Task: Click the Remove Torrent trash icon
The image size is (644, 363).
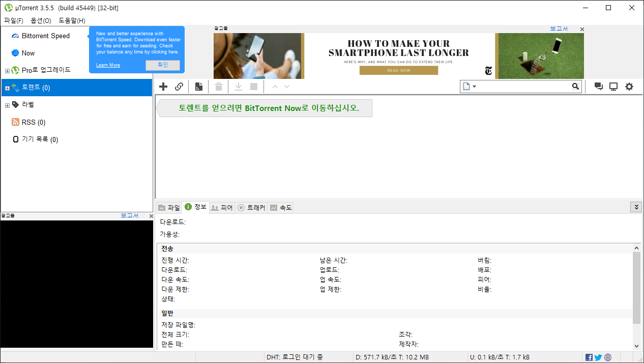Action: click(219, 87)
